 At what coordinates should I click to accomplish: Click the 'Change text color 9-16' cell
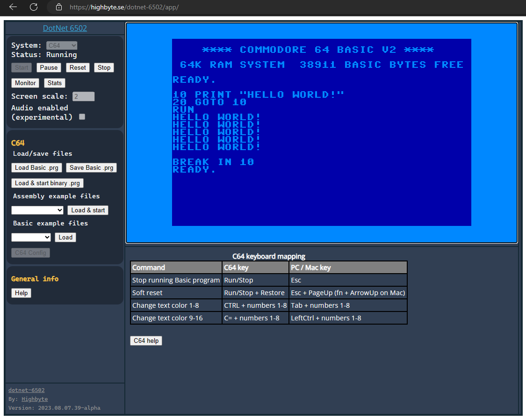[x=176, y=318]
